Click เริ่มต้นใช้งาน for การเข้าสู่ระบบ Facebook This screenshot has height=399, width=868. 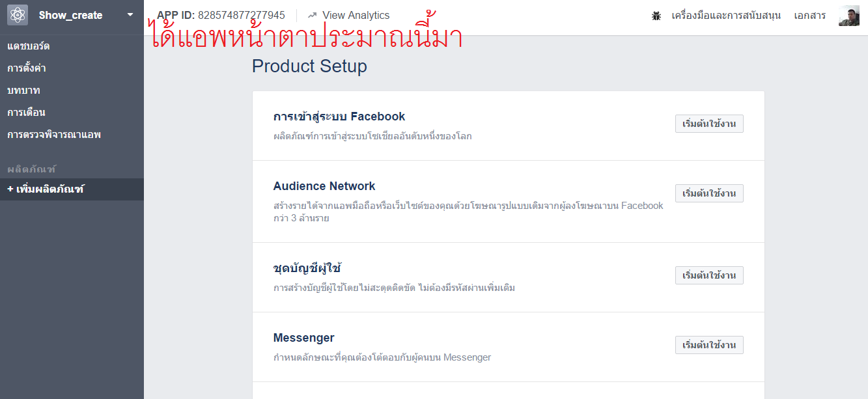pos(709,124)
